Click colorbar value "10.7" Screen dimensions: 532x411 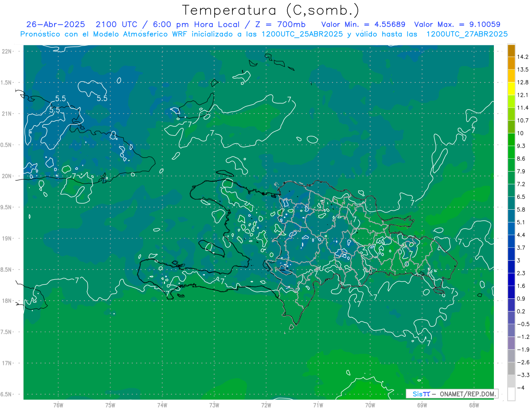click(x=523, y=120)
